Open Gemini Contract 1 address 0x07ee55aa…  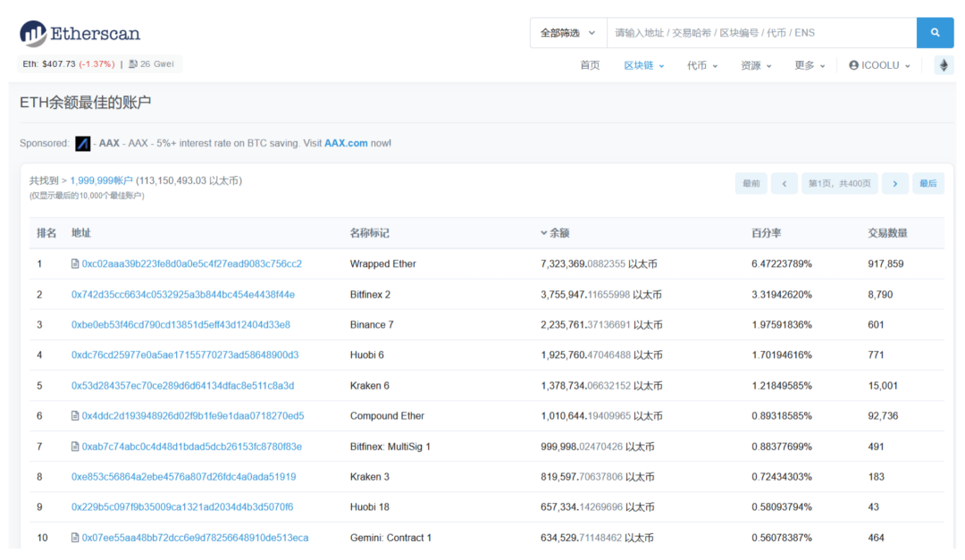195,538
